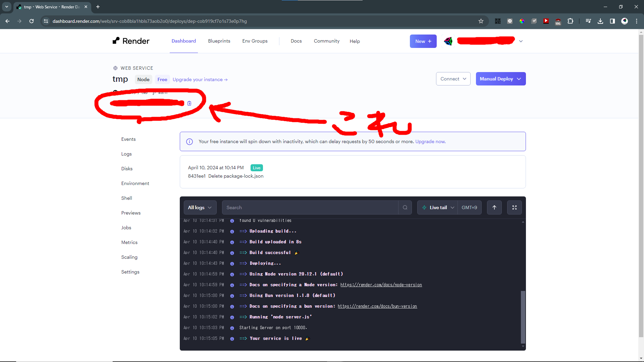Open the Connect dropdown
644x362 pixels.
coord(453,79)
